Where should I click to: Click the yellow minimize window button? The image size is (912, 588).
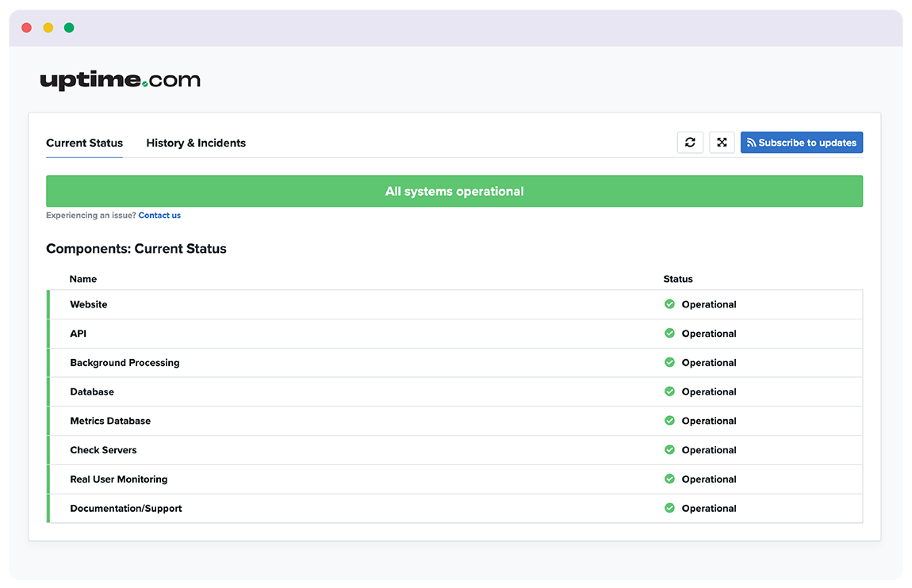pyautogui.click(x=48, y=27)
